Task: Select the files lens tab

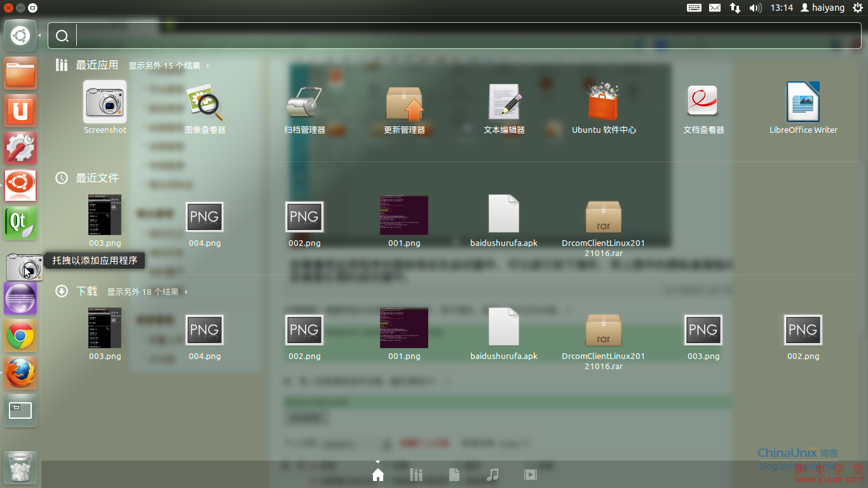Action: click(x=454, y=475)
